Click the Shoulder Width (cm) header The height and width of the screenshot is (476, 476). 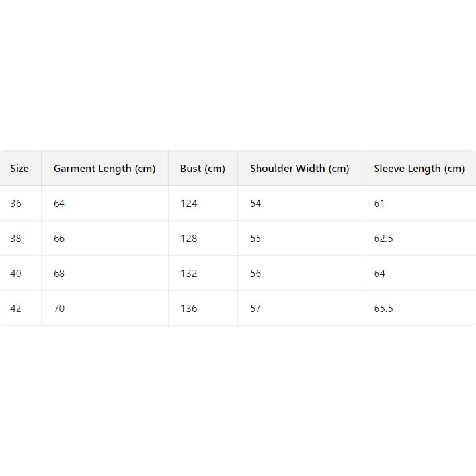pyautogui.click(x=299, y=169)
